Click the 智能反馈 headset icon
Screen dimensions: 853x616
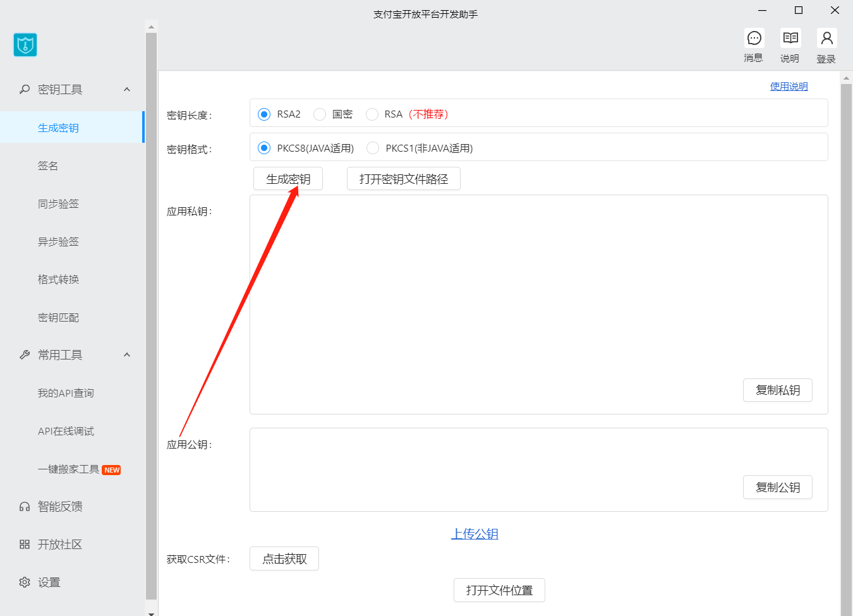(25, 507)
